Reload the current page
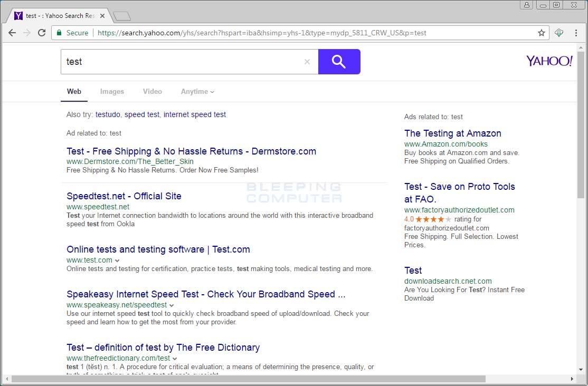The width and height of the screenshot is (588, 386). click(42, 33)
